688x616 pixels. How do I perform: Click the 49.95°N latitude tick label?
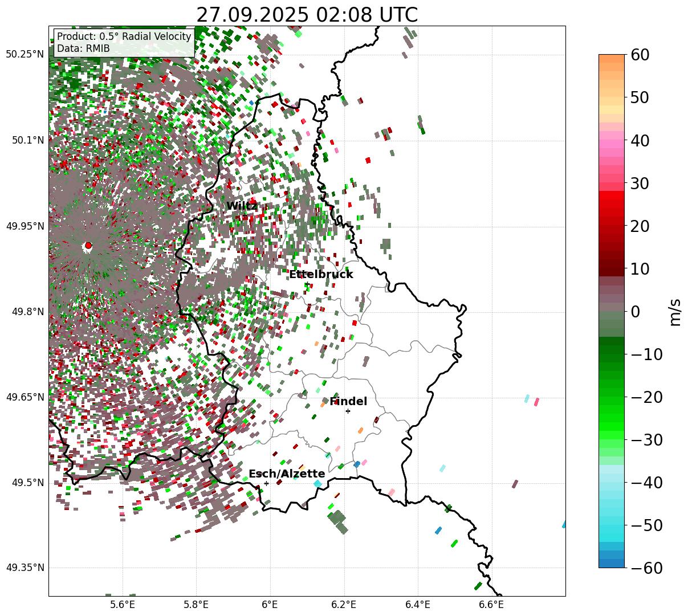tap(25, 226)
